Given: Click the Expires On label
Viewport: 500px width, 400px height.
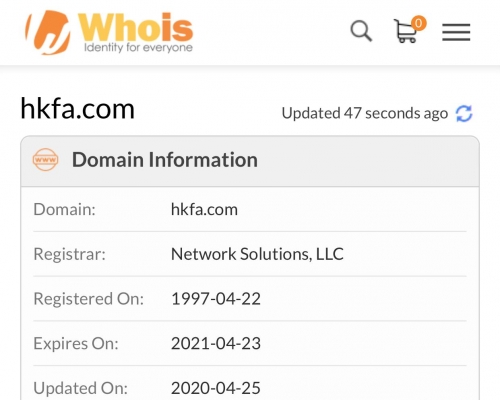Looking at the screenshot, I should 76,344.
